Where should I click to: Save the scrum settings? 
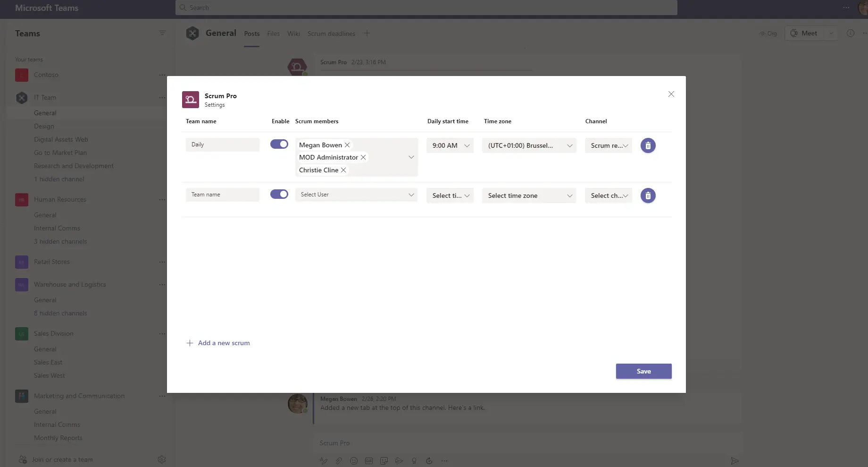[643, 371]
